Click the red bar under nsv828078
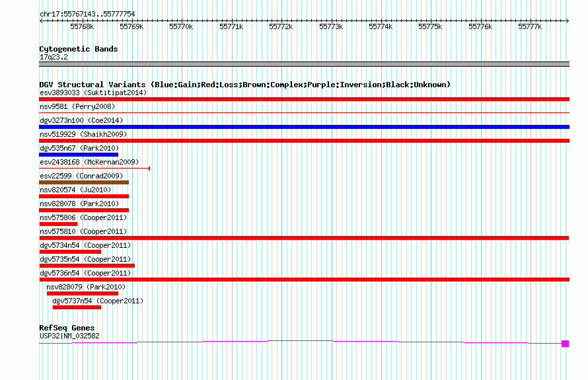 [x=84, y=210]
